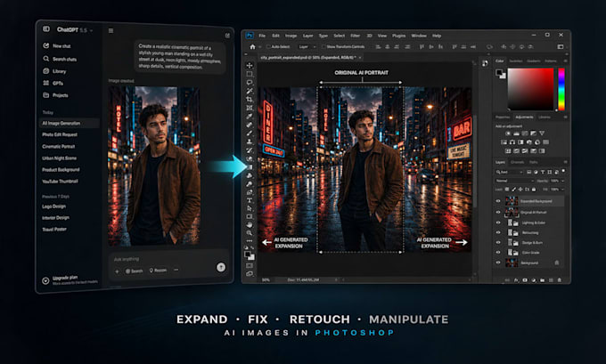Click the trash icon in Layers panel
Viewport: 606px width, 364px height.
point(560,280)
